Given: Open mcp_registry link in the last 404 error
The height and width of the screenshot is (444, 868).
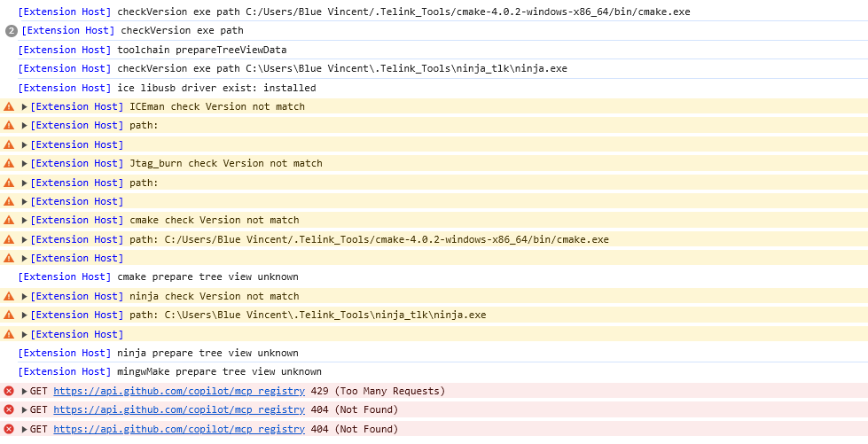Looking at the screenshot, I should click(178, 429).
